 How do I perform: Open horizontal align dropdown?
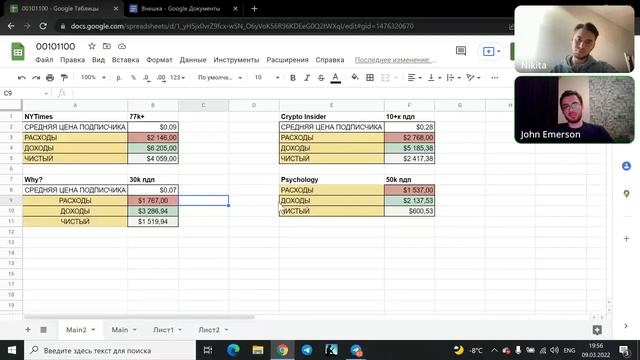point(414,78)
